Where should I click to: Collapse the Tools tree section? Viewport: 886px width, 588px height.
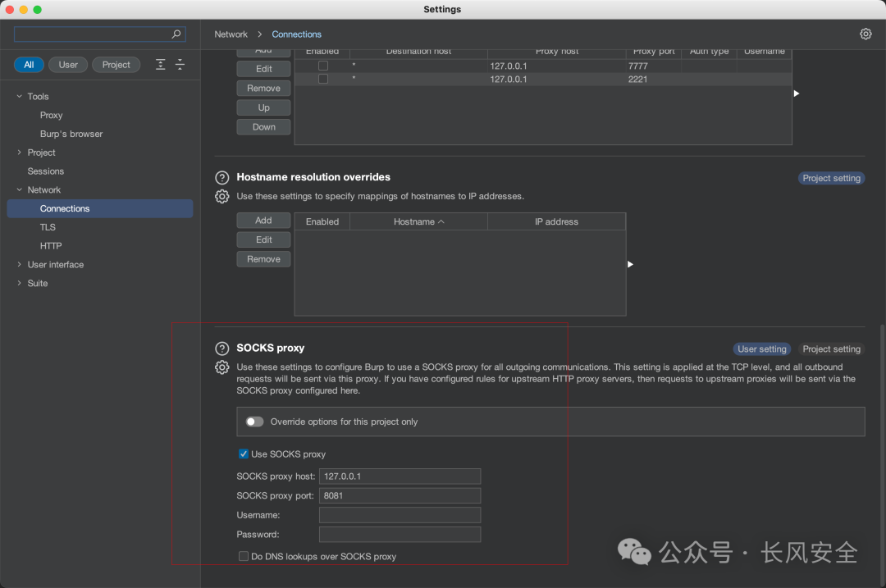point(19,96)
